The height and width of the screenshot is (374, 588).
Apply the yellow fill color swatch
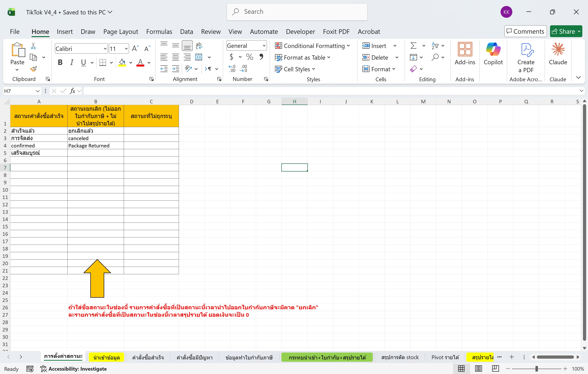(122, 63)
